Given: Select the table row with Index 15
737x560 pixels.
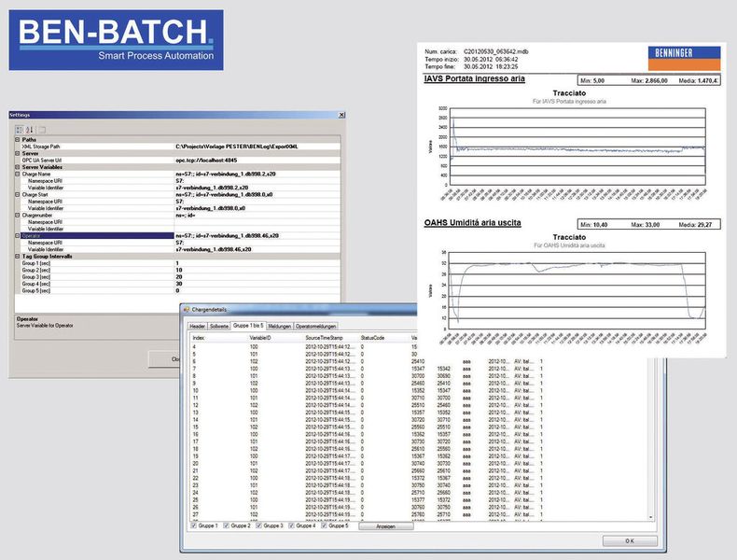Looking at the screenshot, I should coord(368,427).
